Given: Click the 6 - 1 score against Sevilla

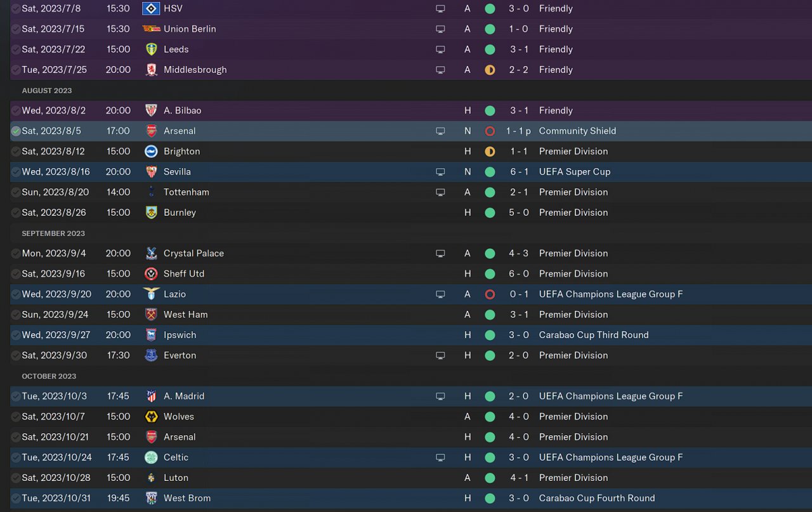Looking at the screenshot, I should click(519, 172).
